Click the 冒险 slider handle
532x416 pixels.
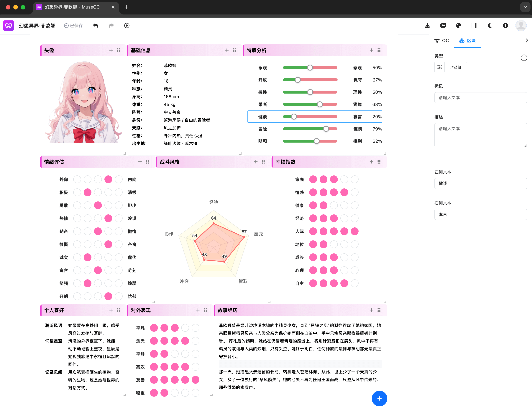click(x=326, y=129)
